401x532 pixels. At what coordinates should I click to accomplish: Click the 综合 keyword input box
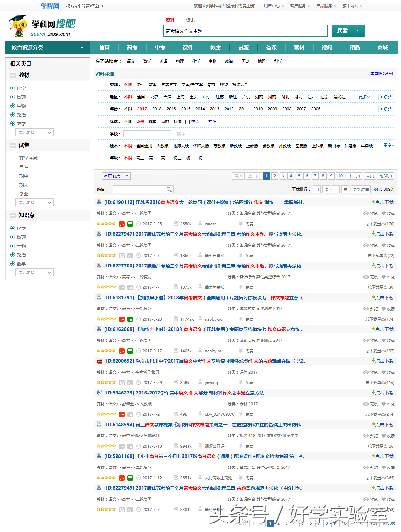138,189
